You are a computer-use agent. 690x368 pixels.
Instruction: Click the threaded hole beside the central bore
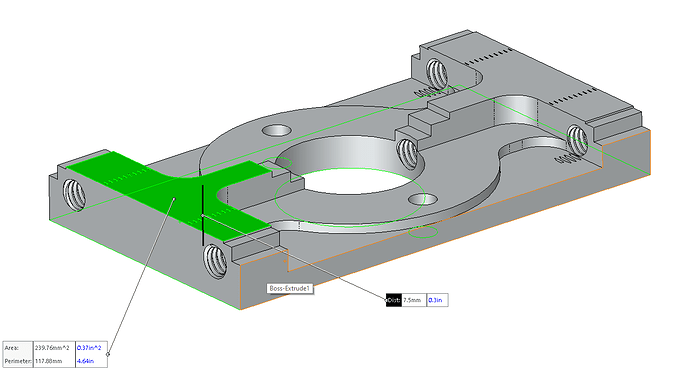point(407,153)
